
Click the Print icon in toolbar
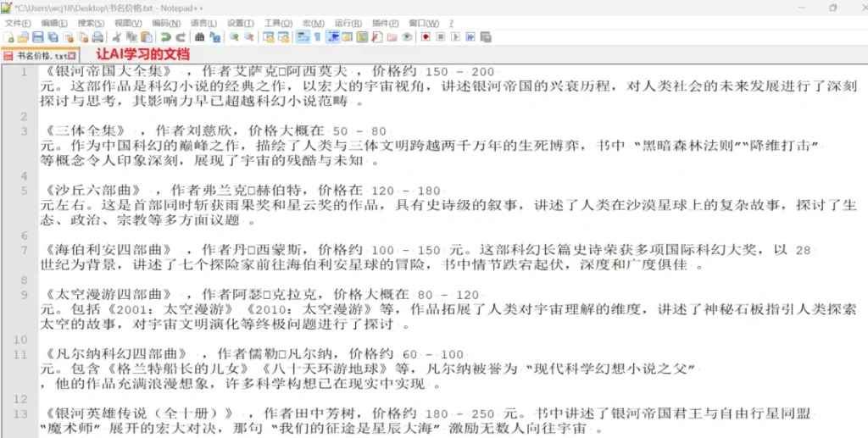pyautogui.click(x=98, y=37)
